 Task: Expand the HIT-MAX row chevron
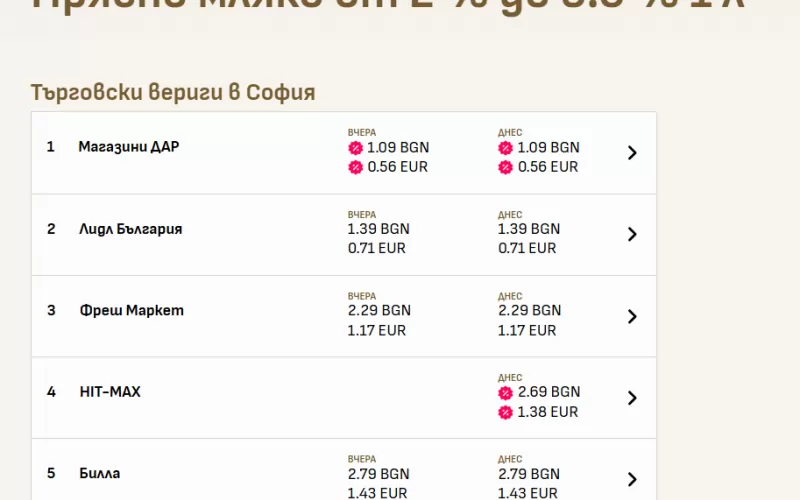[632, 398]
